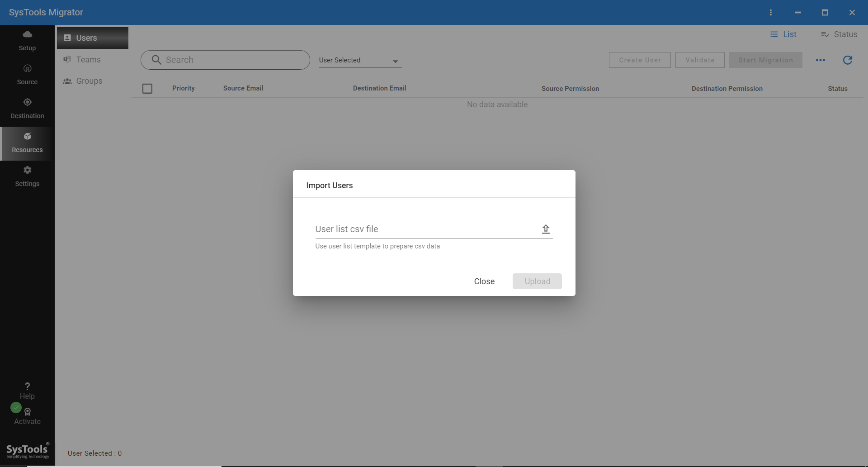The image size is (868, 467).
Task: Click the Destination Email column header
Action: tap(380, 88)
